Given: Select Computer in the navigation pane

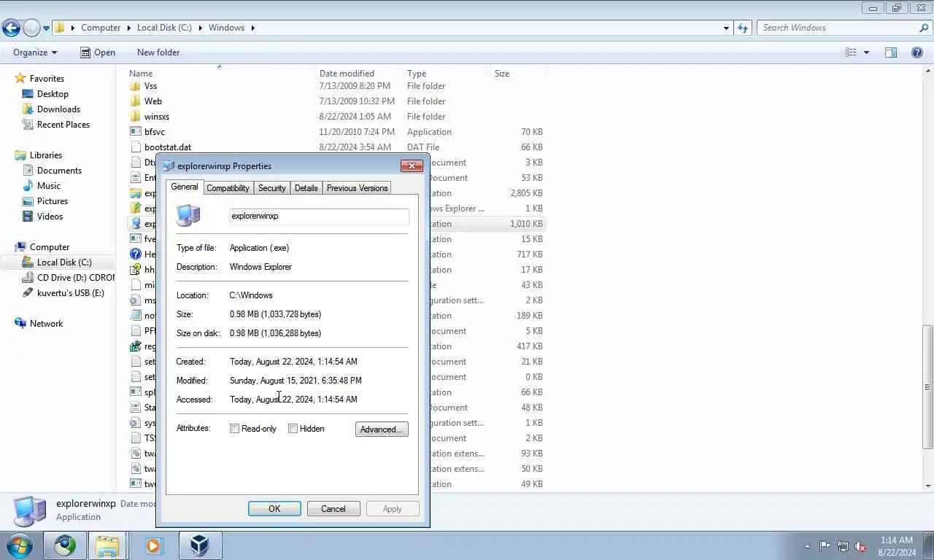Looking at the screenshot, I should tap(50, 247).
